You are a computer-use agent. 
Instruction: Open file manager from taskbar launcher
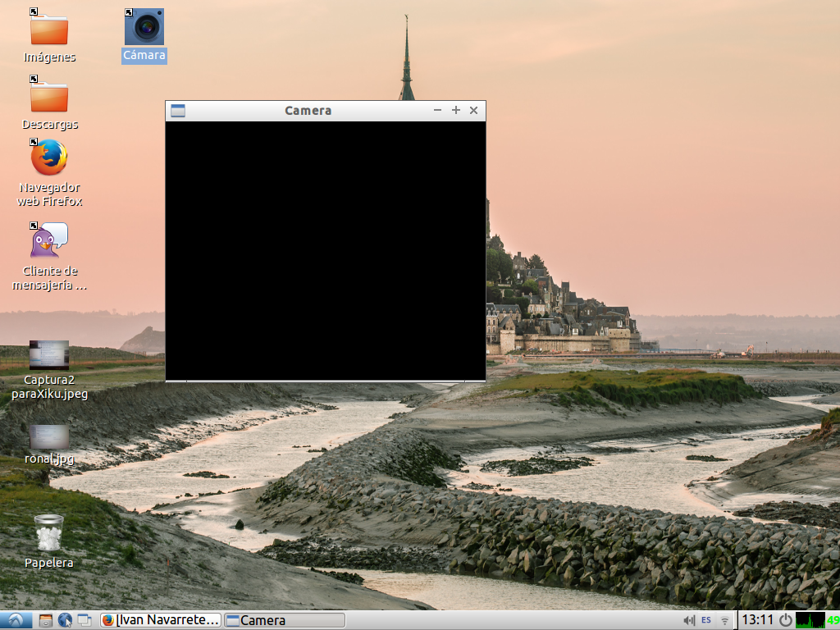point(46,620)
